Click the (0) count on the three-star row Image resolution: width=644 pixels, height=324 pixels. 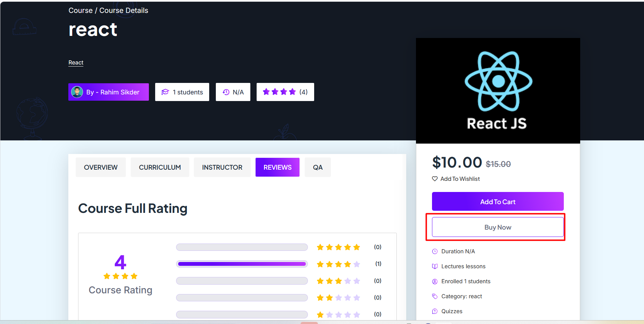[x=378, y=281]
